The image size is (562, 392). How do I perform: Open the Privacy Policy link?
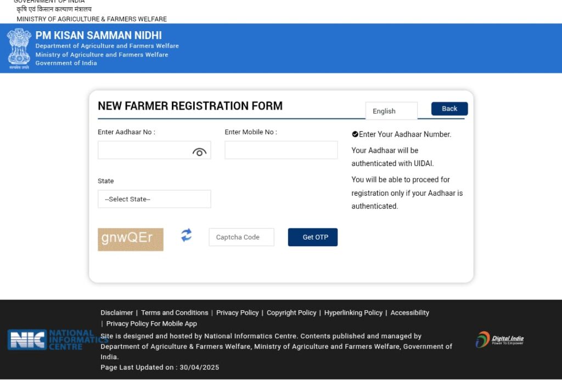(237, 313)
